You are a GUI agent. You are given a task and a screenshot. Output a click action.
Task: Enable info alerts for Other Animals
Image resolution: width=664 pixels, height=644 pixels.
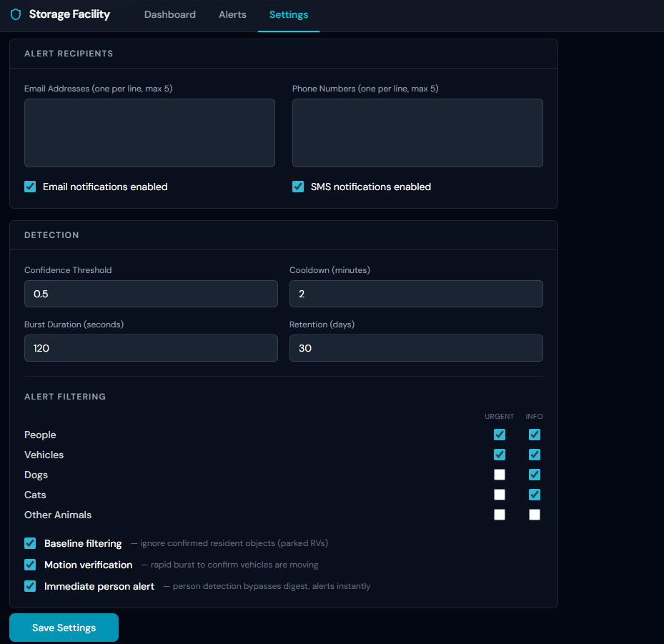tap(535, 515)
